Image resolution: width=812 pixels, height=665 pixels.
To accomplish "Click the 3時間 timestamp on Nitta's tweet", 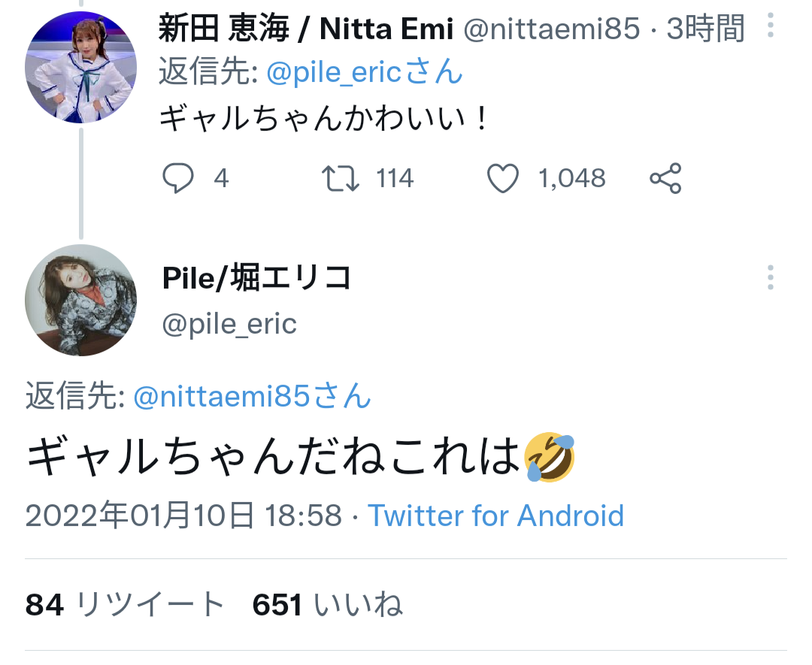I will (705, 29).
